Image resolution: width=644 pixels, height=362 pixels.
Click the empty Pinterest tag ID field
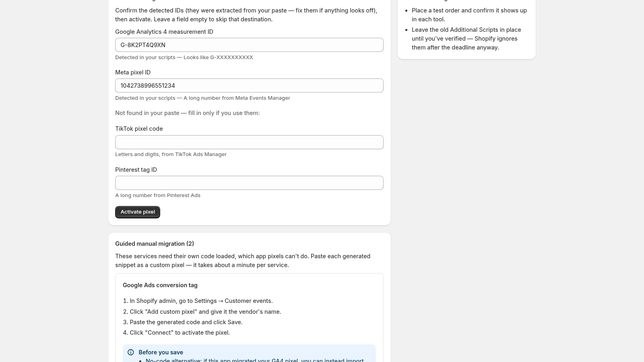(x=249, y=183)
